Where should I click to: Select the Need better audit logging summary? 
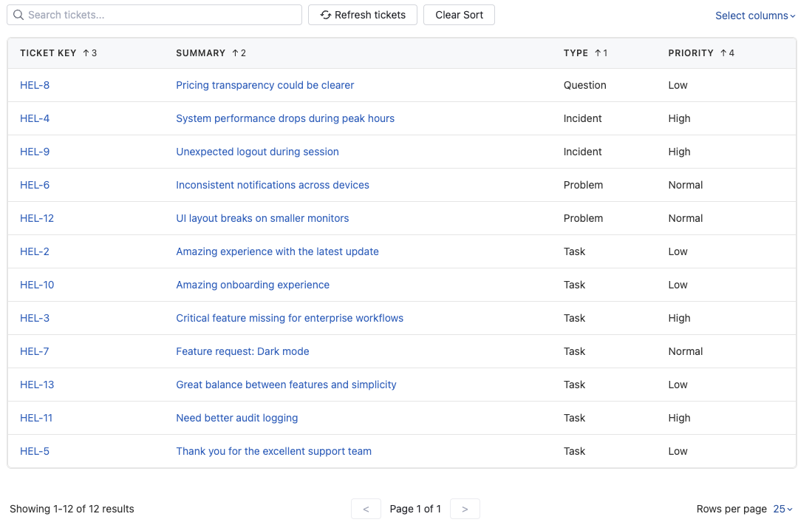(236, 418)
